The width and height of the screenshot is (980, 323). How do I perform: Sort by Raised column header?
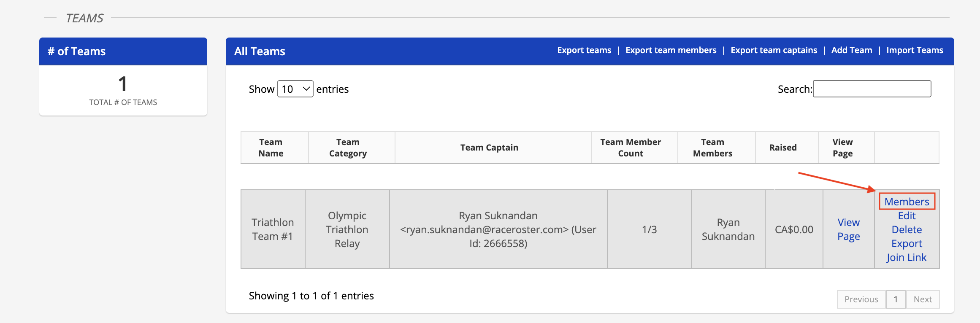[783, 148]
